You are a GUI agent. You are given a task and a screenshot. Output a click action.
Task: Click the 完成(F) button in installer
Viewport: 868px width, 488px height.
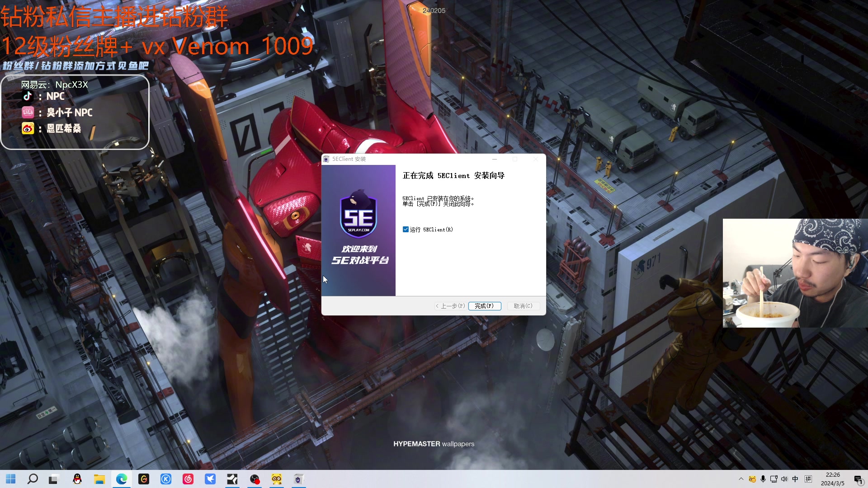[485, 306]
